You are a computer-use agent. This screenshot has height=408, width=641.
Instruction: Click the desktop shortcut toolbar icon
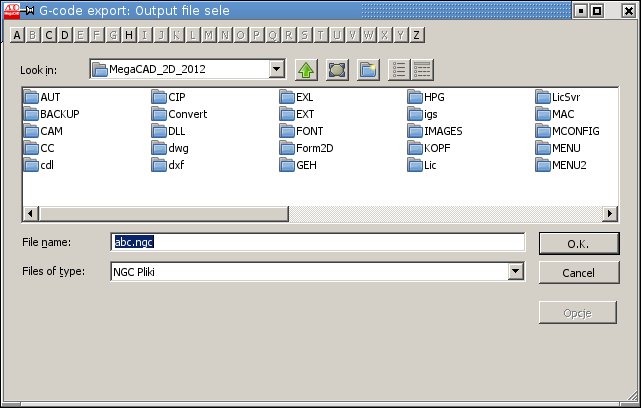coord(337,70)
